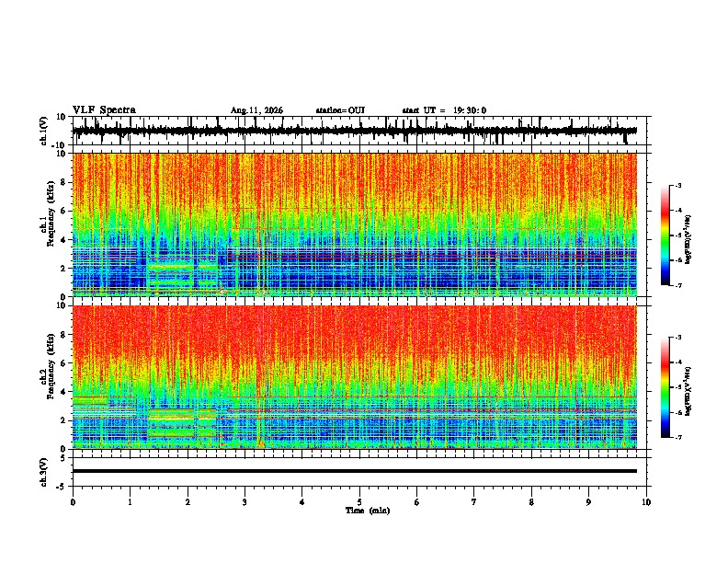Click the ch.1 black waveform trace
The image size is (728, 563).
355,131
